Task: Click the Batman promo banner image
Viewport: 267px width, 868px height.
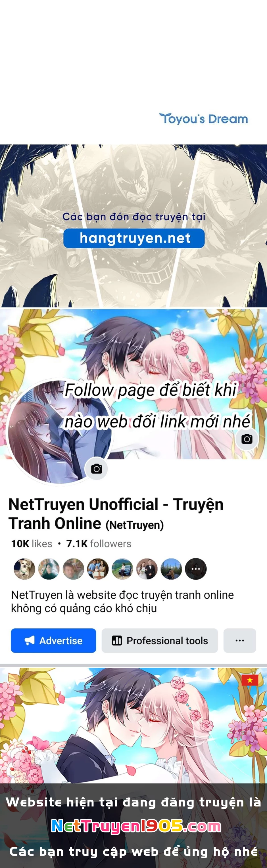Action: point(133,226)
